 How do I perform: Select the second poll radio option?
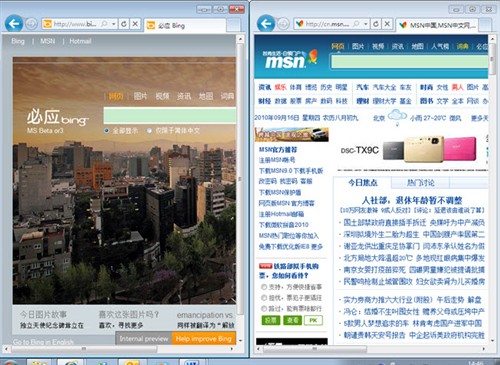264,298
